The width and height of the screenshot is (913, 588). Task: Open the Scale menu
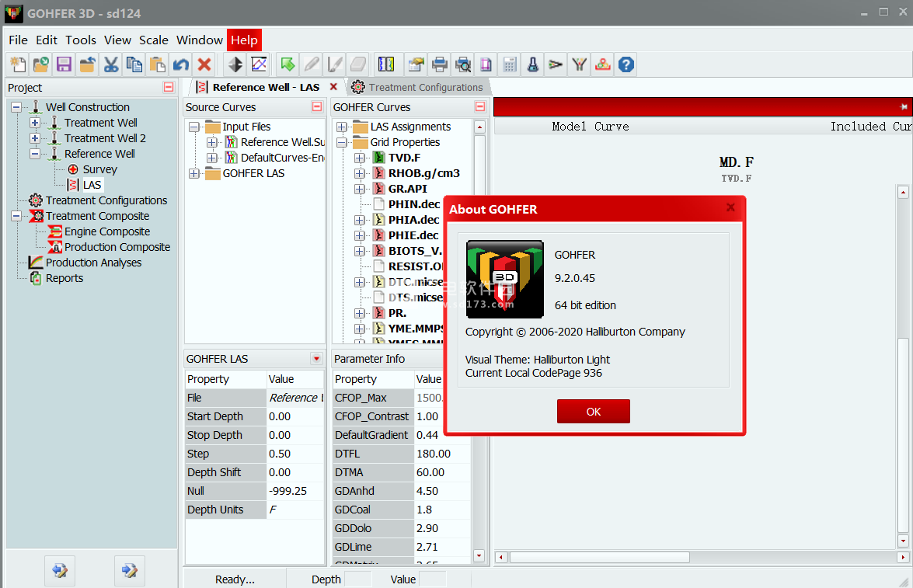(x=154, y=40)
